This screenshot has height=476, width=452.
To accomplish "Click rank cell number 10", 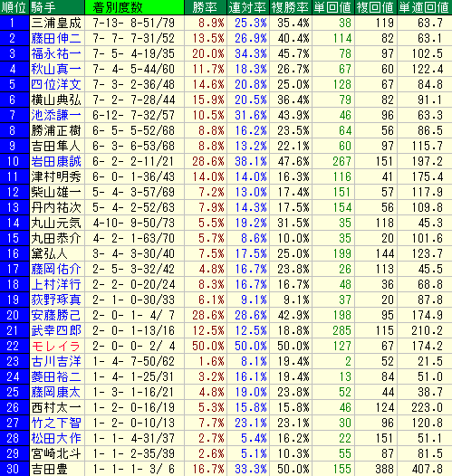I will tap(14, 161).
